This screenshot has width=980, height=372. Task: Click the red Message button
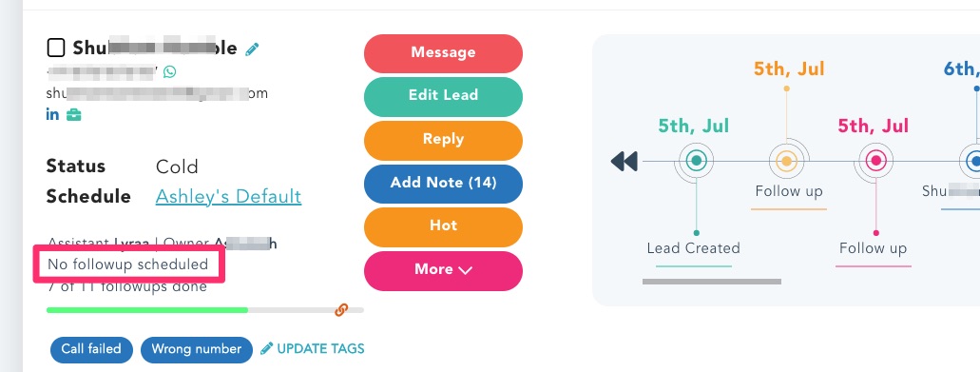coord(443,53)
